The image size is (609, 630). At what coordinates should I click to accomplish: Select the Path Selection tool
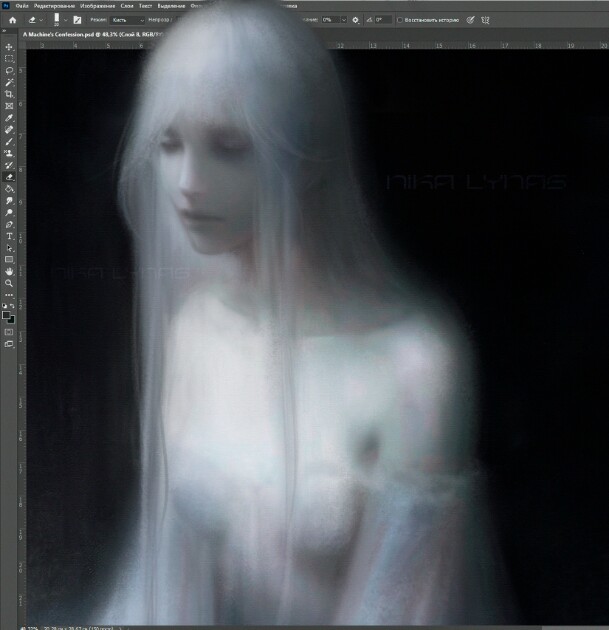click(x=9, y=248)
